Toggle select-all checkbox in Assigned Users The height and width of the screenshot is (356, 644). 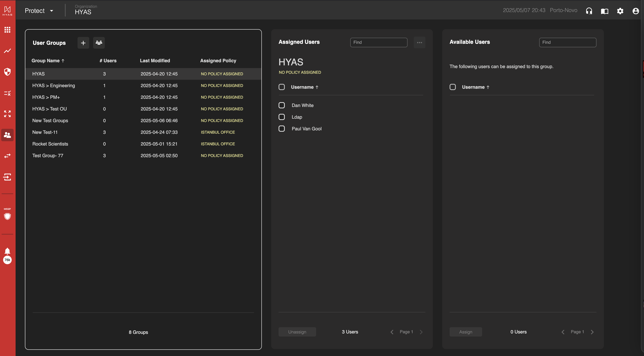pos(282,87)
